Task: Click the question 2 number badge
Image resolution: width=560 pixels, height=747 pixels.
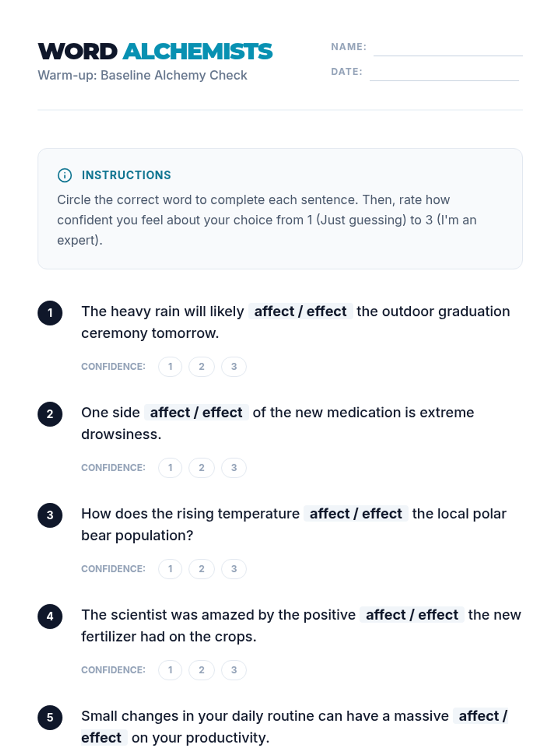Action: click(50, 414)
